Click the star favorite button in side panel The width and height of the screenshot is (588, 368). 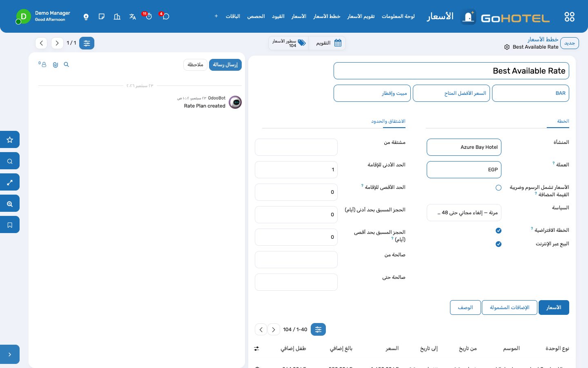[10, 139]
